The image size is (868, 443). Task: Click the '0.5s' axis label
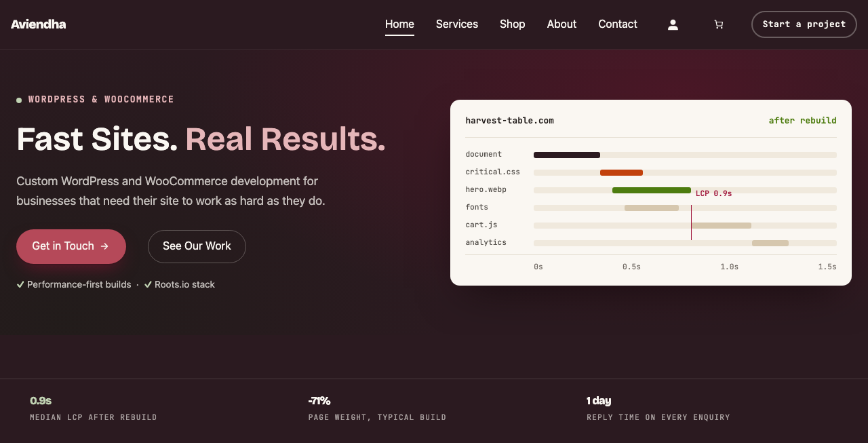[x=631, y=267]
